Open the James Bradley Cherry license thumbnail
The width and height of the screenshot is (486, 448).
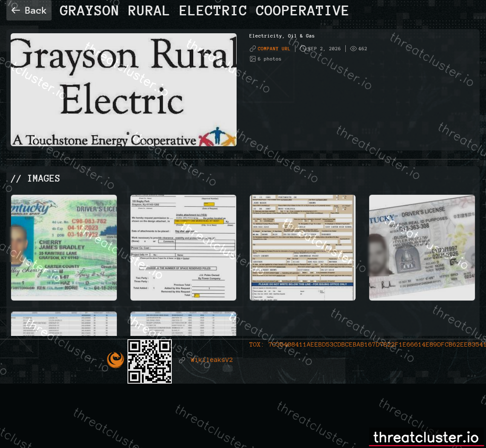[64, 248]
